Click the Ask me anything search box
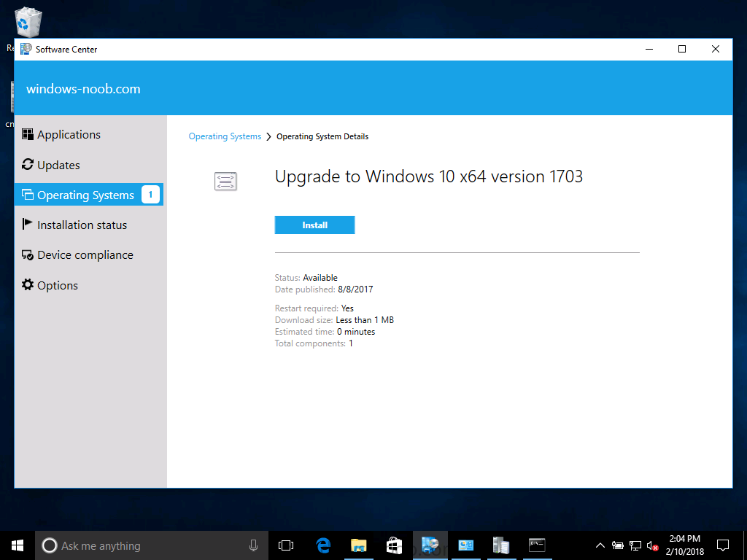 (x=152, y=545)
